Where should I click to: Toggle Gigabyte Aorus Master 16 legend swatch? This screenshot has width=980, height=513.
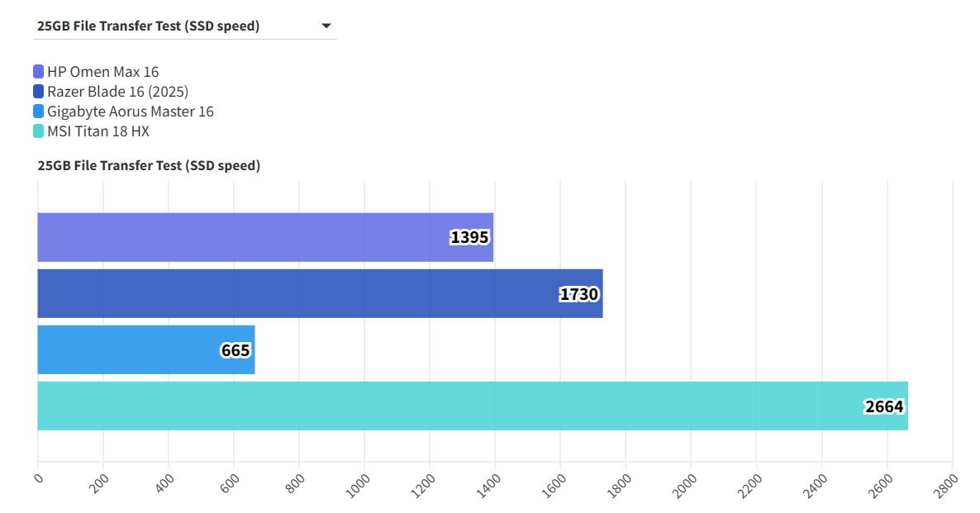click(x=39, y=112)
